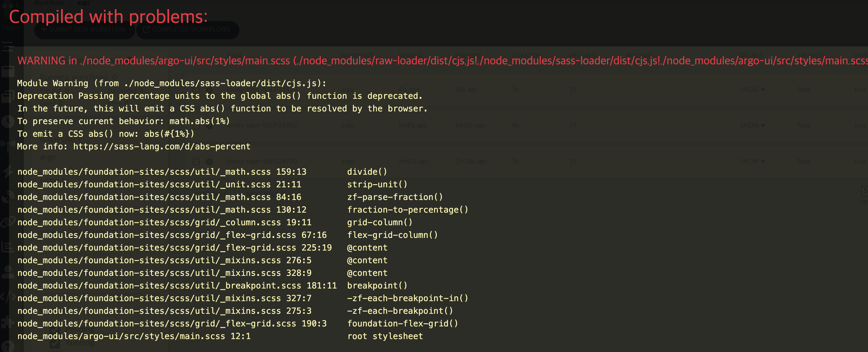Click the flex-grid-column() function name
Screen dimensions: 868x352
click(x=392, y=235)
